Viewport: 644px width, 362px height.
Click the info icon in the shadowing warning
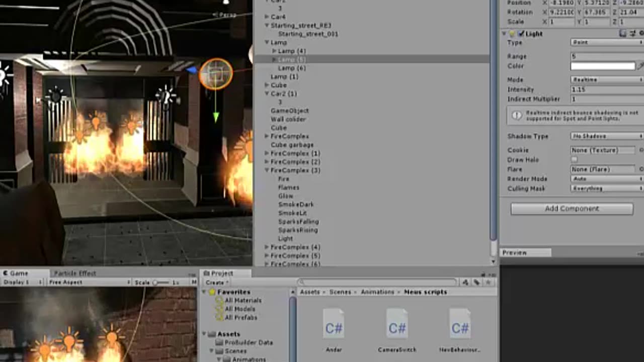click(517, 116)
